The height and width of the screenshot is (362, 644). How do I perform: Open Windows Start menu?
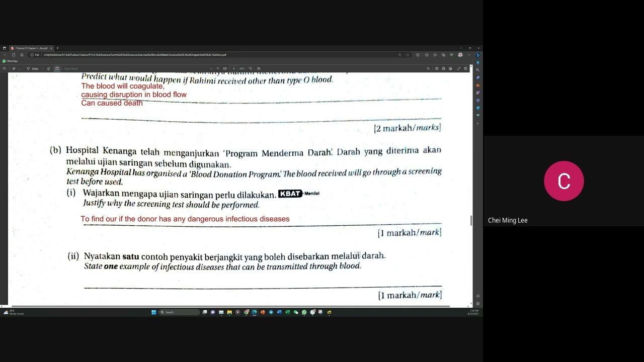pos(154,312)
